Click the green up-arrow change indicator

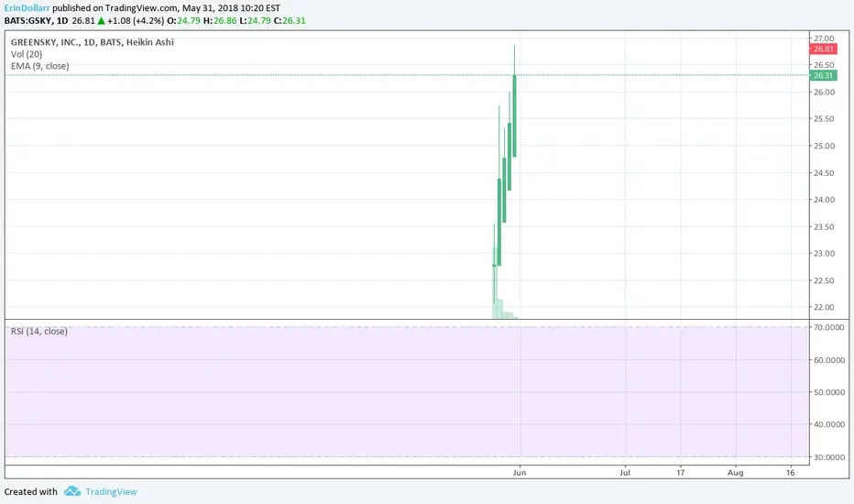click(101, 21)
